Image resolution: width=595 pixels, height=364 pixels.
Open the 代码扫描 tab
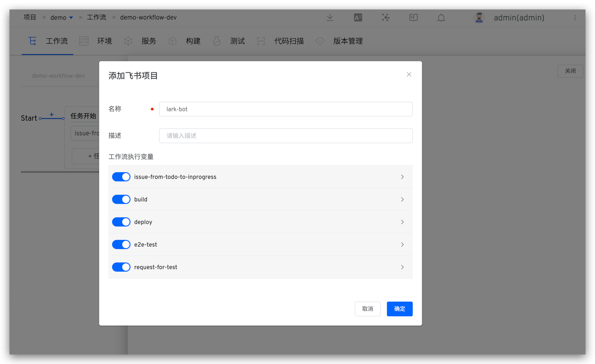[289, 41]
